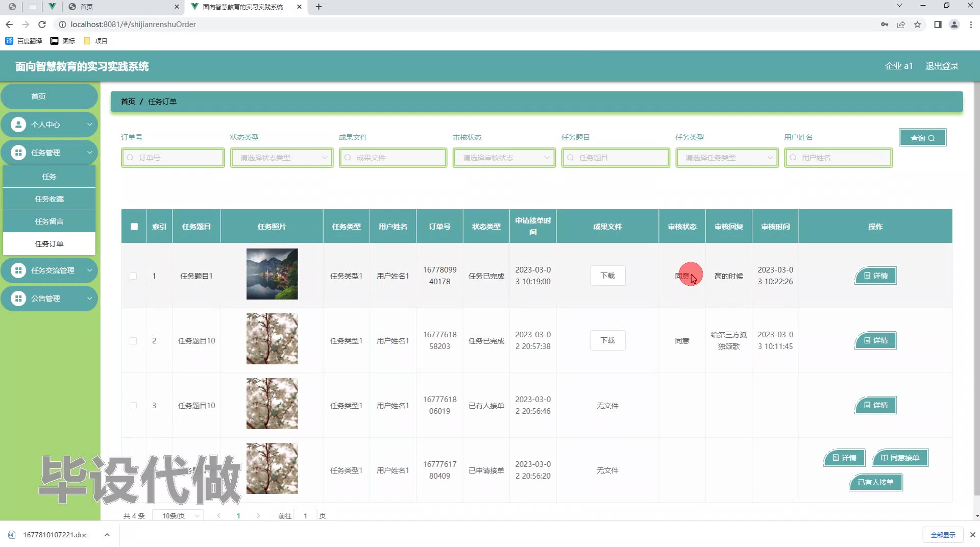The height and width of the screenshot is (547, 980).
Task: Click the 查询 search button
Action: tap(922, 138)
